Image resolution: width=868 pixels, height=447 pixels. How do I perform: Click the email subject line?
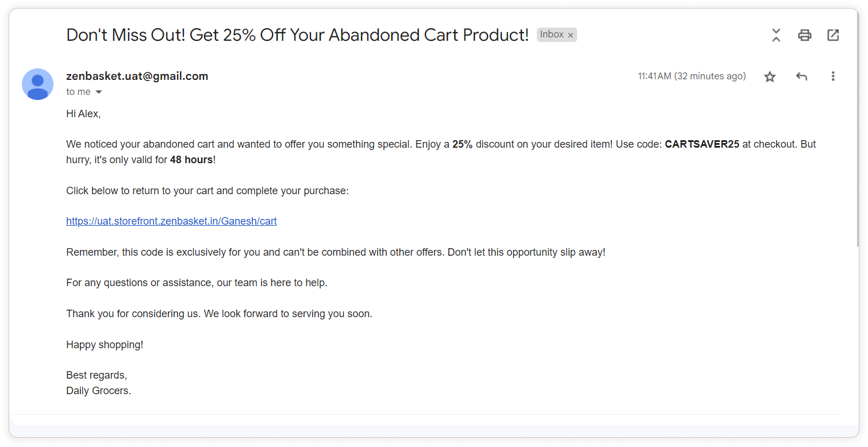point(297,35)
